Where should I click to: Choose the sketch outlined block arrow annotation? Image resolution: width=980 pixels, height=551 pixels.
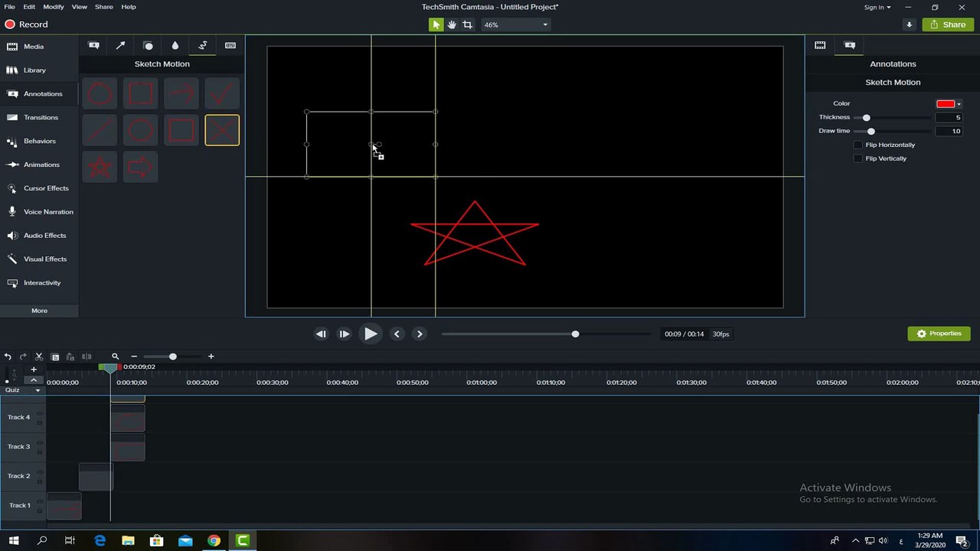click(140, 167)
